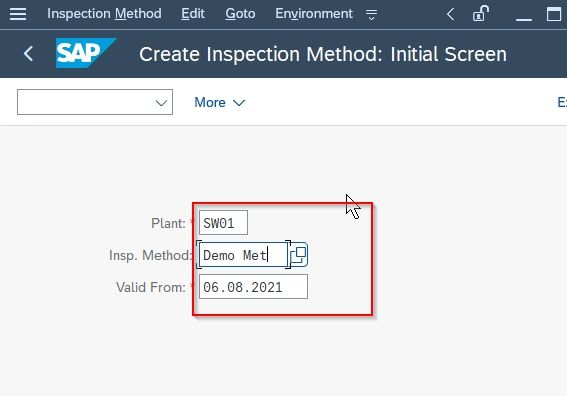Click the unlock session icon
This screenshot has height=396, width=567.
(x=481, y=14)
